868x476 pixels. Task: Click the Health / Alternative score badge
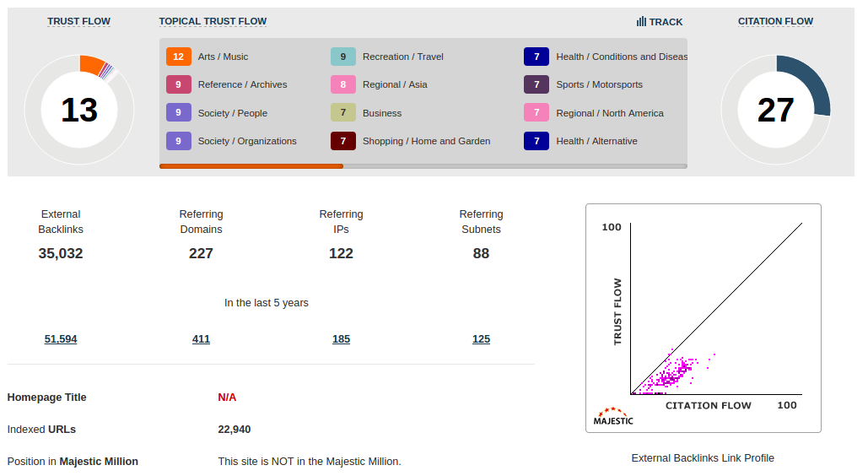[536, 141]
